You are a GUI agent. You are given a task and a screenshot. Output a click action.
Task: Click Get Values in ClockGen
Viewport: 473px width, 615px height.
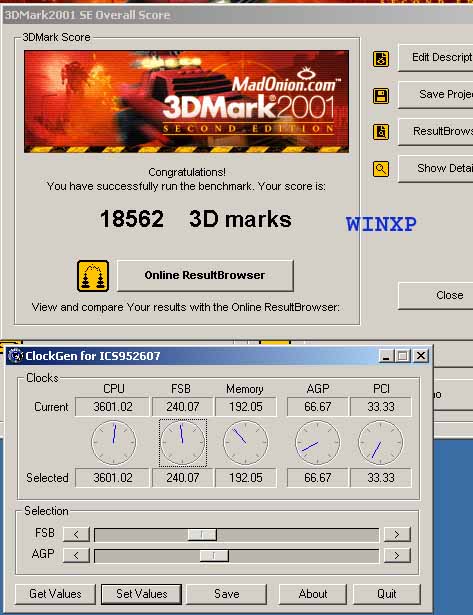55,594
